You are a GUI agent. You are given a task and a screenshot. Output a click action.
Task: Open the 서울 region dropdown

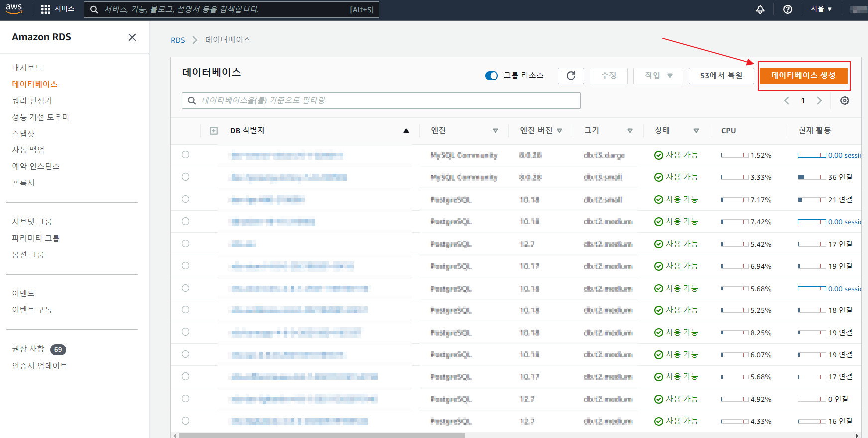tap(821, 9)
